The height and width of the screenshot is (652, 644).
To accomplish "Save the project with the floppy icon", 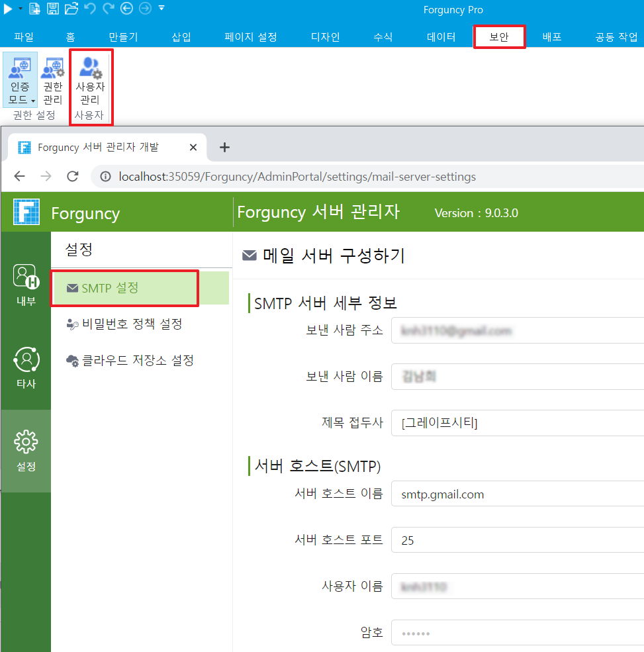I will click(52, 9).
